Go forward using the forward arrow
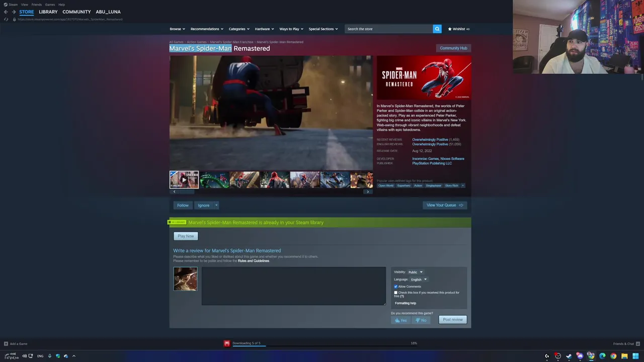The height and width of the screenshot is (362, 644). [14, 12]
